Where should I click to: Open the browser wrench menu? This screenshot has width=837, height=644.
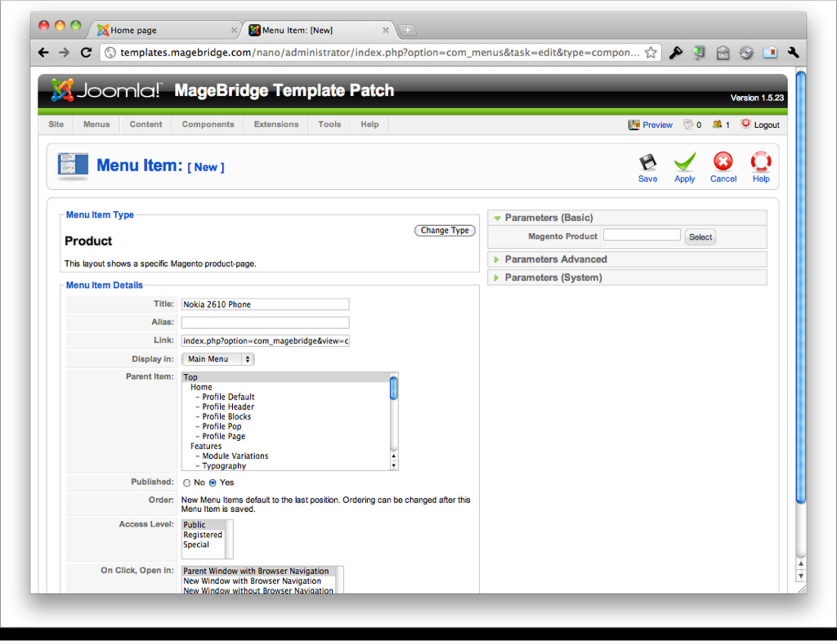(x=793, y=52)
